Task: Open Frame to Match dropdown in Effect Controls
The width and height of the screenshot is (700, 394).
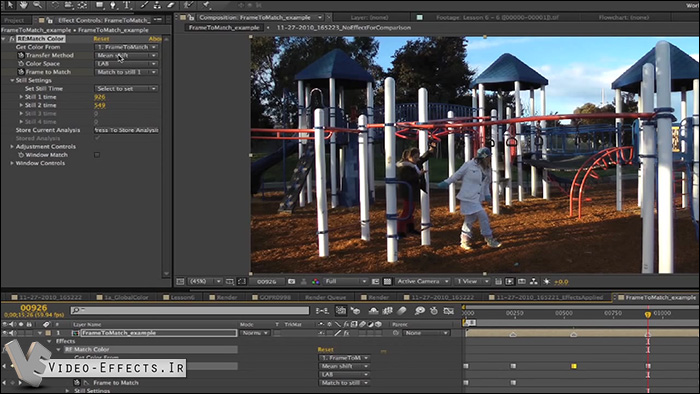Action: coord(126,72)
